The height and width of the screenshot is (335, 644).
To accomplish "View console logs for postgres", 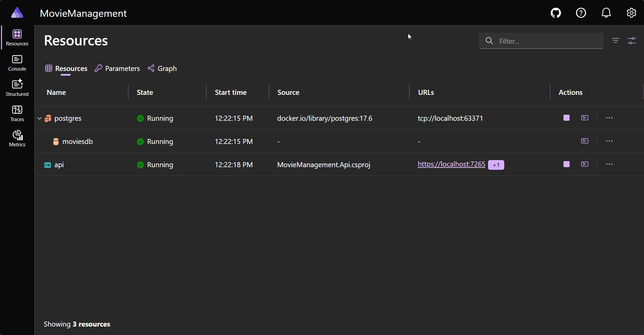I will tap(585, 118).
